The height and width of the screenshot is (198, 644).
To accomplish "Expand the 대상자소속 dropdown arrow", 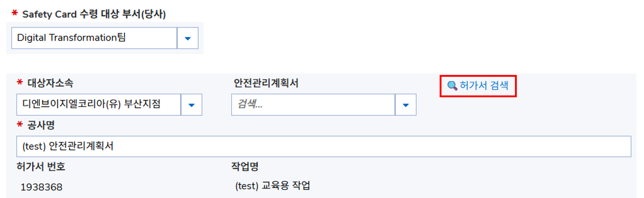I will click(x=192, y=105).
